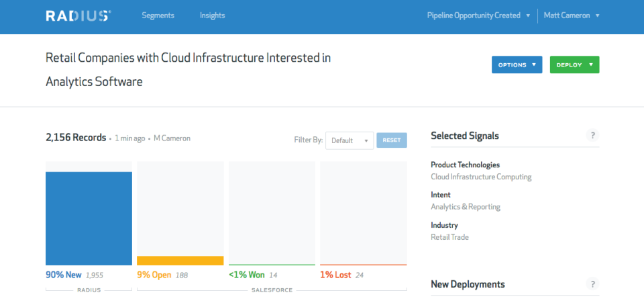Go to the Insights tab
The image size is (644, 305).
pyautogui.click(x=212, y=15)
